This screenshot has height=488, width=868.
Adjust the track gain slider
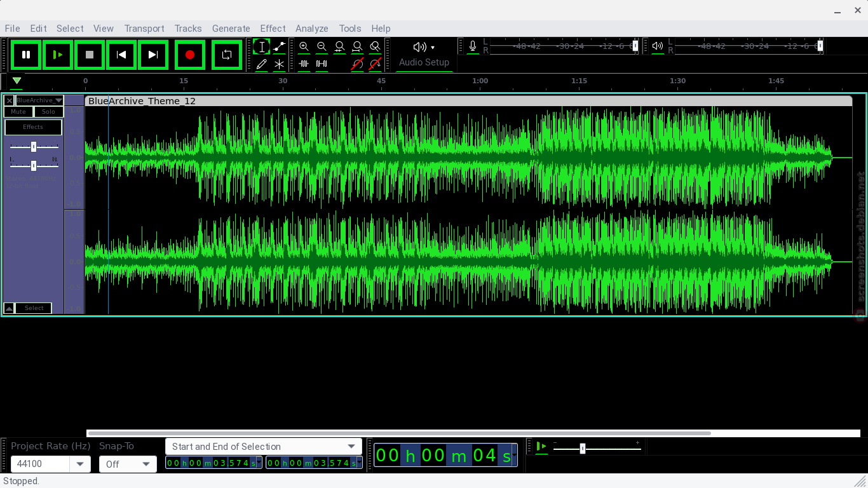[34, 147]
